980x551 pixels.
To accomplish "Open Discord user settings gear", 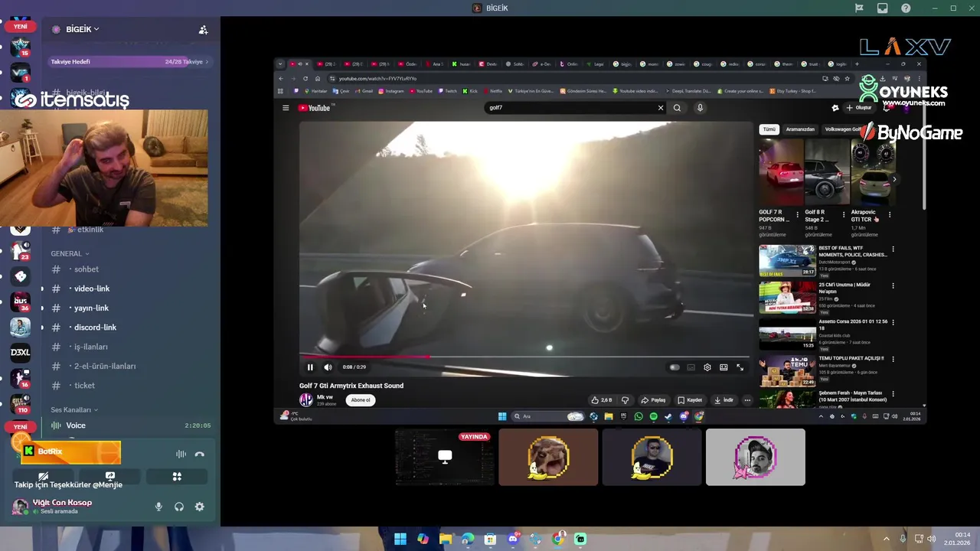I will coord(200,507).
